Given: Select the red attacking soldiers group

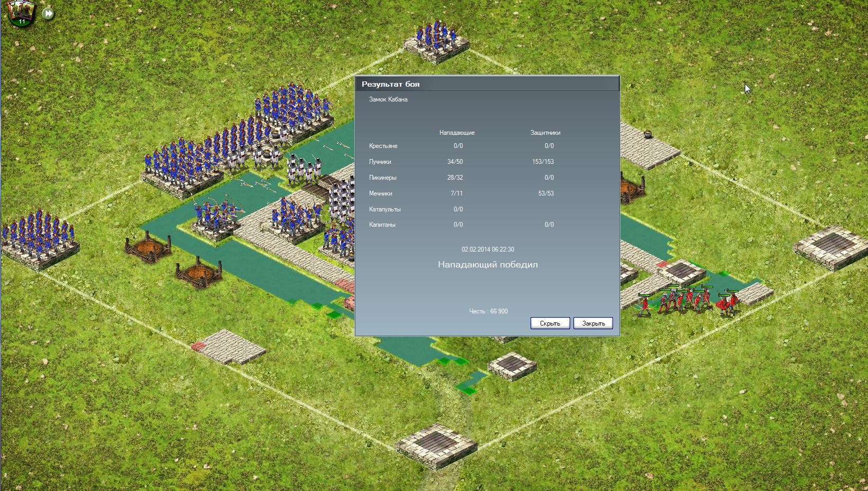Looking at the screenshot, I should point(688,300).
